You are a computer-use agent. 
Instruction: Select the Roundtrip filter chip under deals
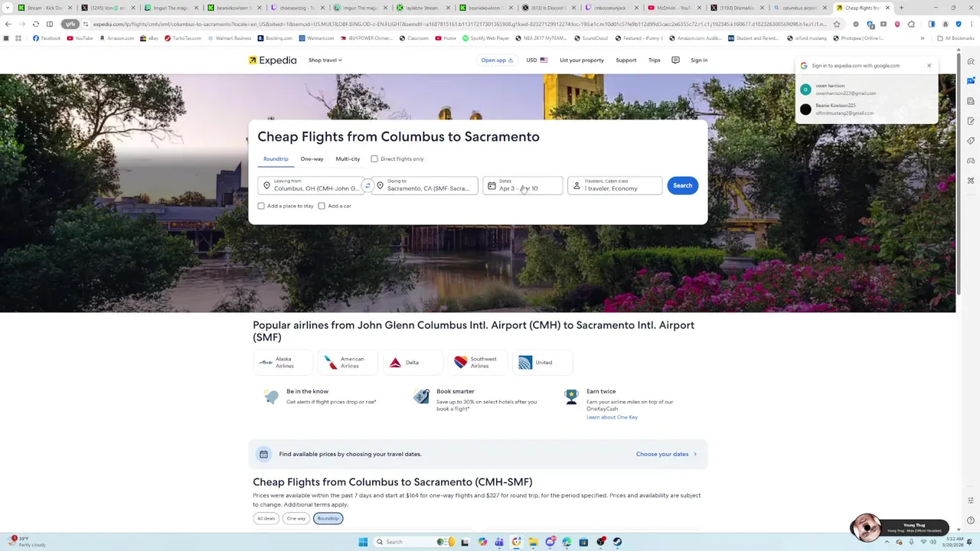pyautogui.click(x=328, y=518)
